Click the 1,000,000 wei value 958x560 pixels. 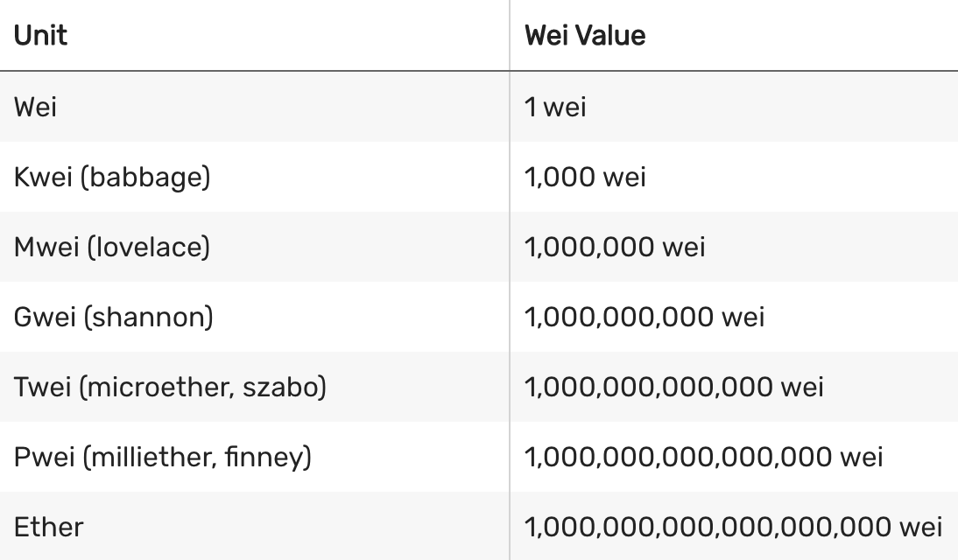click(x=615, y=248)
